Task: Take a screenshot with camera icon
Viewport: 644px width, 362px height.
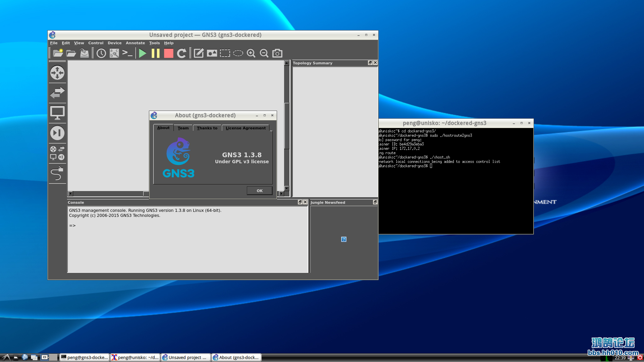Action: pos(277,53)
